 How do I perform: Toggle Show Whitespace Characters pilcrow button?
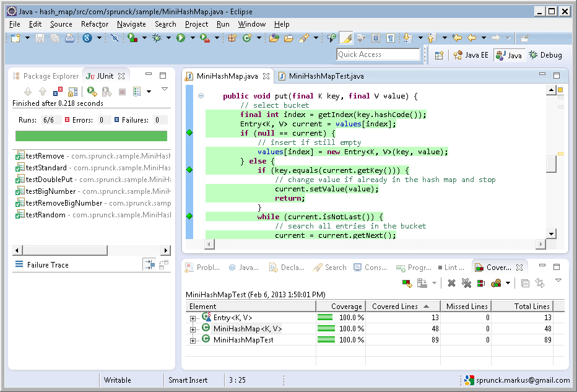click(x=391, y=38)
